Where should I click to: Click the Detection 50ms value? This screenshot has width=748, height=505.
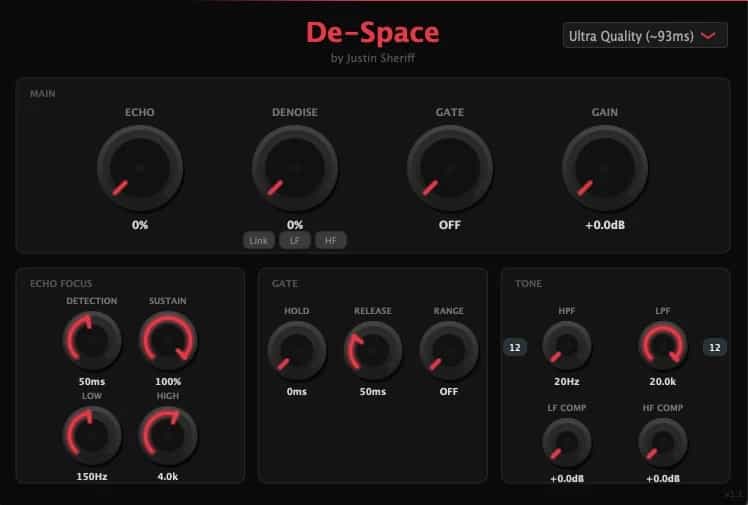[x=92, y=381]
